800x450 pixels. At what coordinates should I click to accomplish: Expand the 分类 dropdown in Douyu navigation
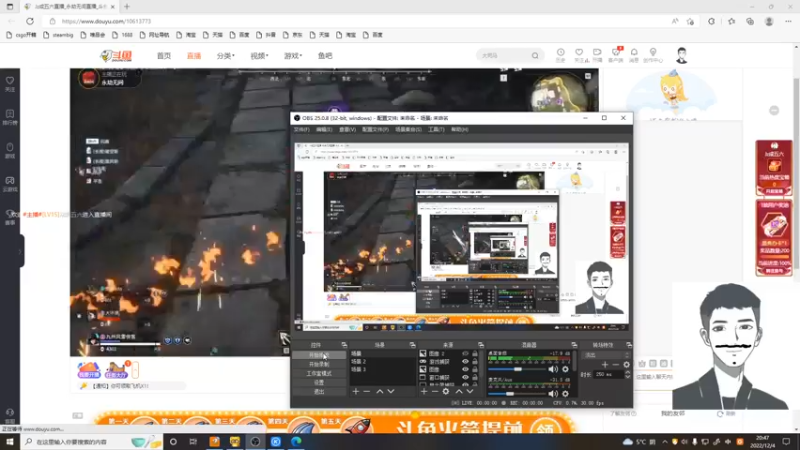[226, 56]
